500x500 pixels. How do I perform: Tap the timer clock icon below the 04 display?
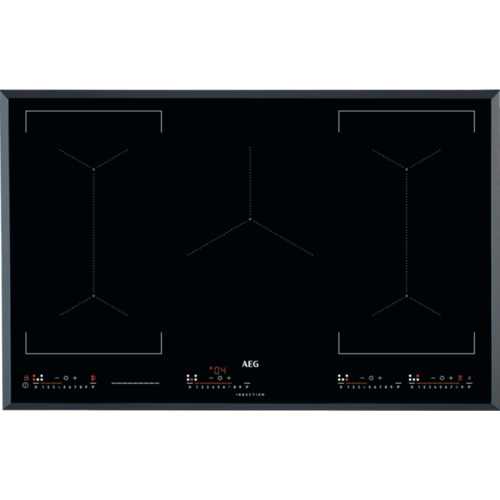tap(220, 378)
